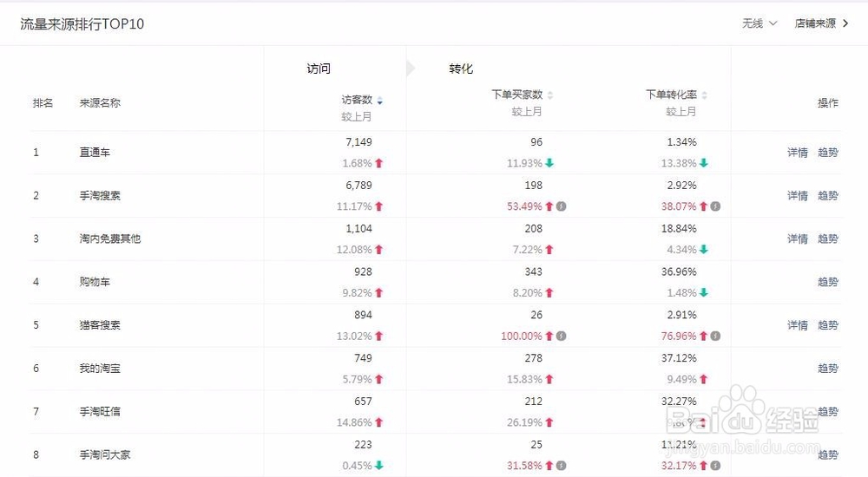Click info icon beside 53.49% in 手淘搜索
The image size is (868, 477).
(562, 206)
